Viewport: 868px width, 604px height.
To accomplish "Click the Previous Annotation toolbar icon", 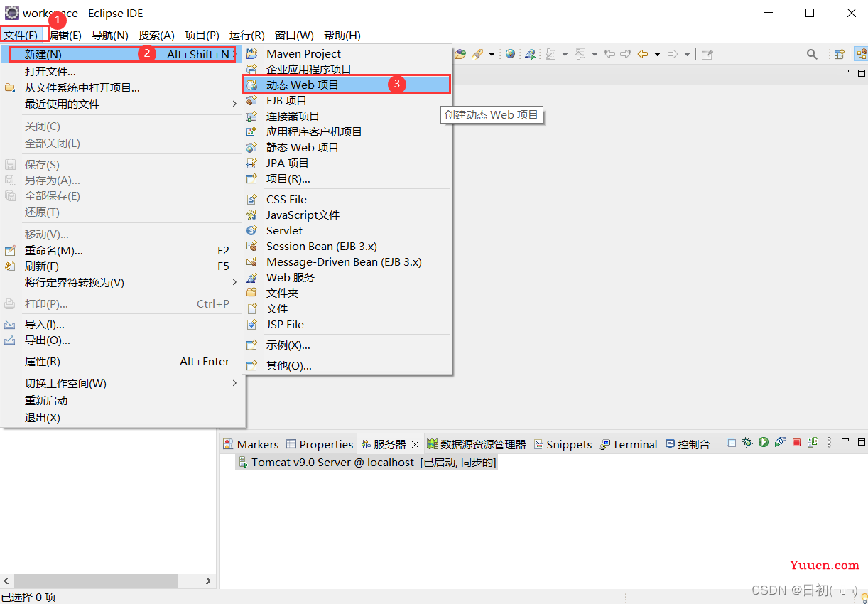I will (580, 54).
